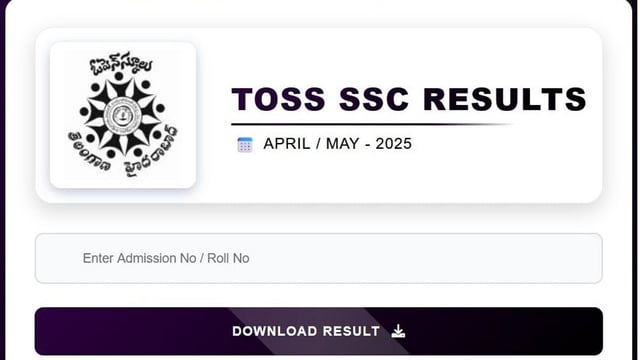Focus the Enter Admission No / Roll No field

(x=319, y=258)
